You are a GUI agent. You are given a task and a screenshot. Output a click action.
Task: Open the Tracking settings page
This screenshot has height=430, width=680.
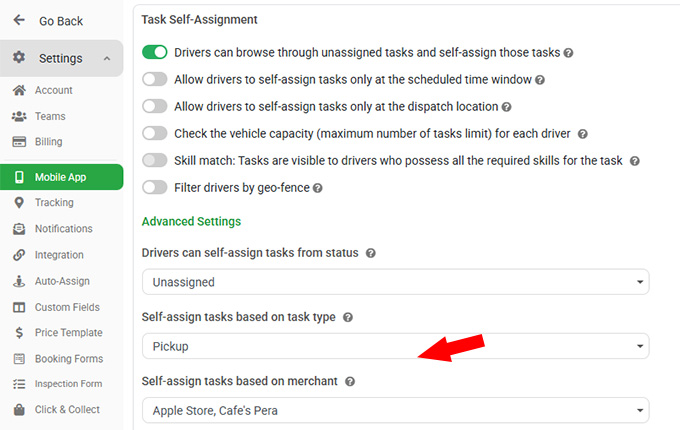click(x=54, y=203)
